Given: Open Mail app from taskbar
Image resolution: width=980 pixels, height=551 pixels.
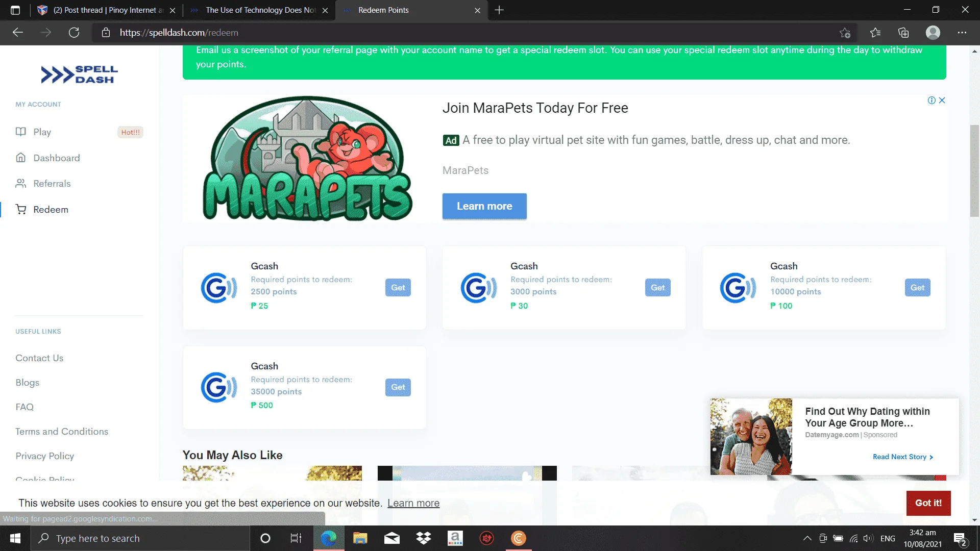Looking at the screenshot, I should point(392,538).
